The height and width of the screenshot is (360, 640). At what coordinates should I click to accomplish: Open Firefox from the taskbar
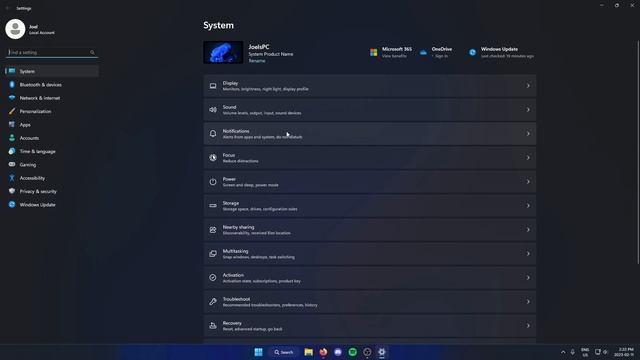[323, 352]
